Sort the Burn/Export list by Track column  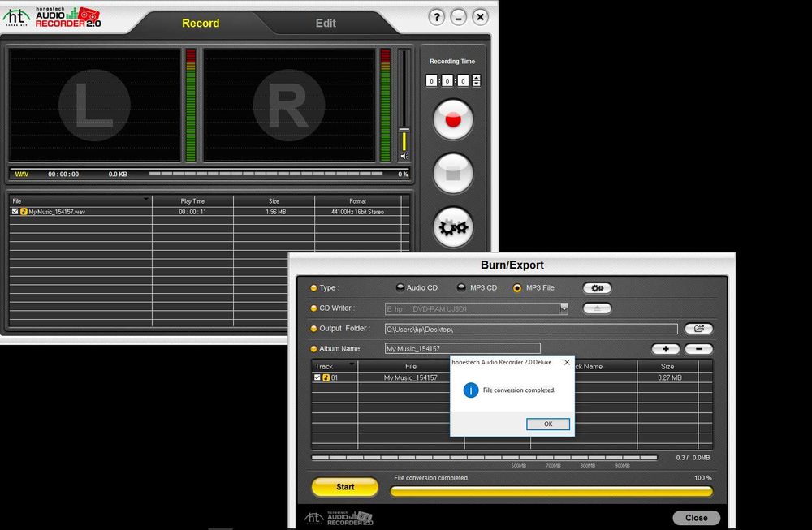pyautogui.click(x=335, y=366)
